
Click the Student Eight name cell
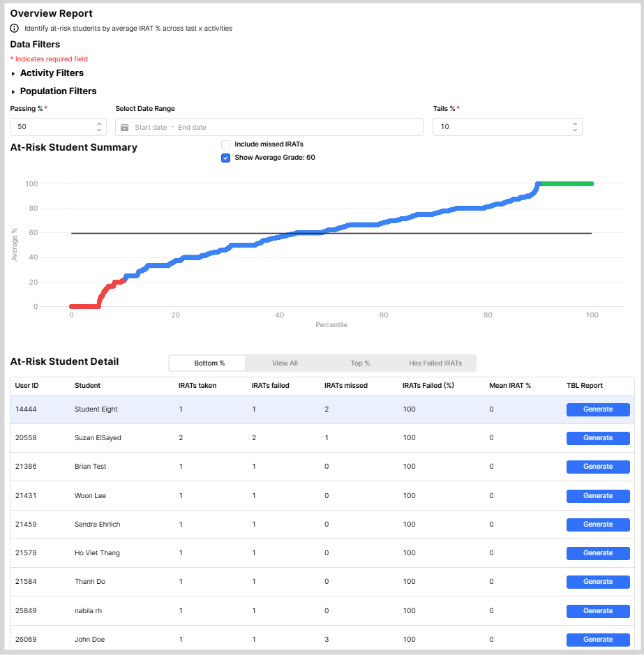96,409
